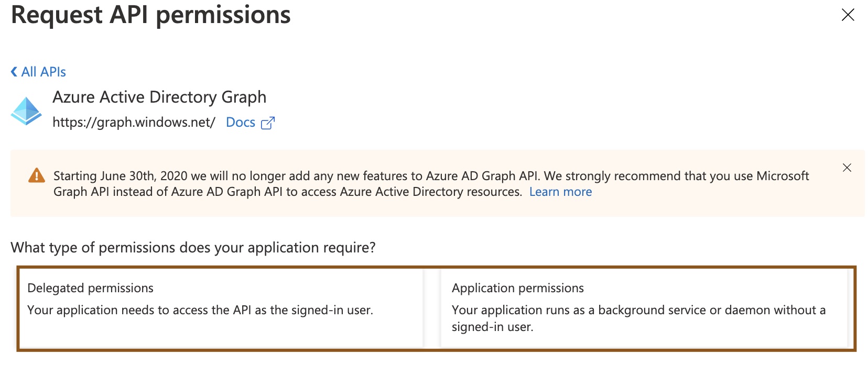The height and width of the screenshot is (375, 868).
Task: Click the Delegated permissions heading label
Action: coord(91,288)
